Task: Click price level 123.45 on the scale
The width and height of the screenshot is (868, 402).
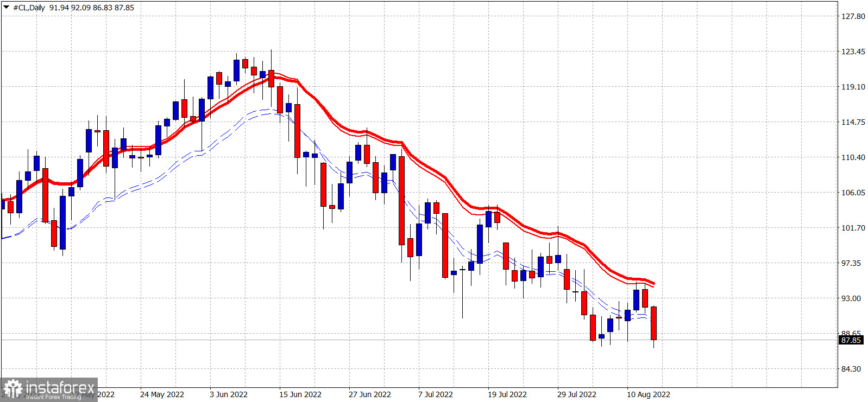Action: coord(853,52)
